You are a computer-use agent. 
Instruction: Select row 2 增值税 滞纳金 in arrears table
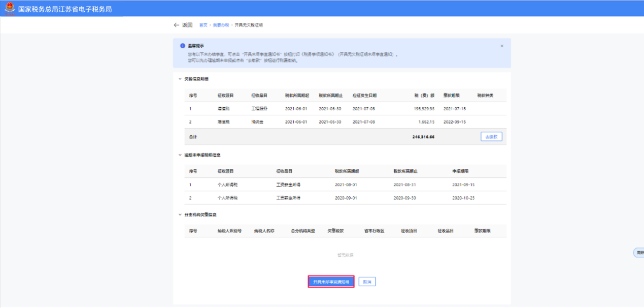(x=345, y=122)
